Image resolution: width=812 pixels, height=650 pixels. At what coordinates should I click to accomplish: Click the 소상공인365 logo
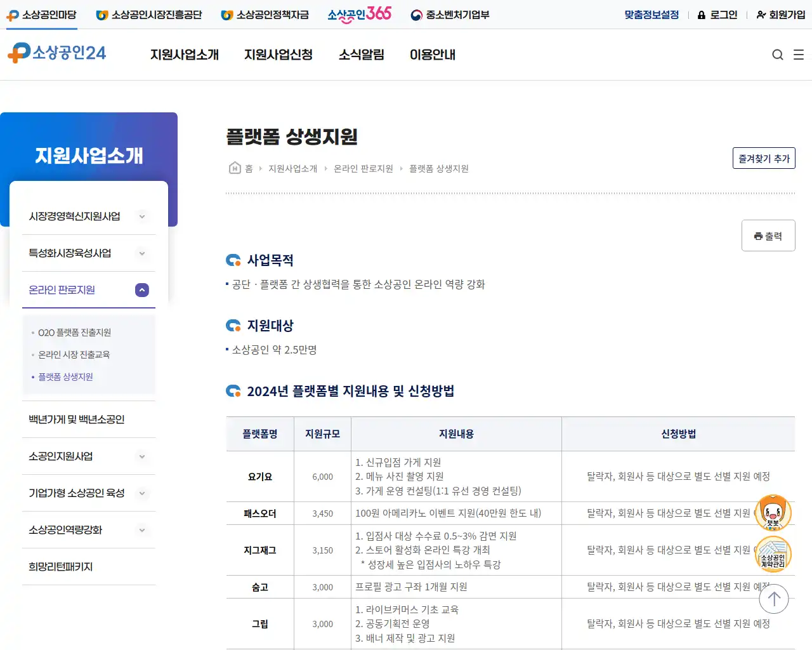(x=359, y=14)
